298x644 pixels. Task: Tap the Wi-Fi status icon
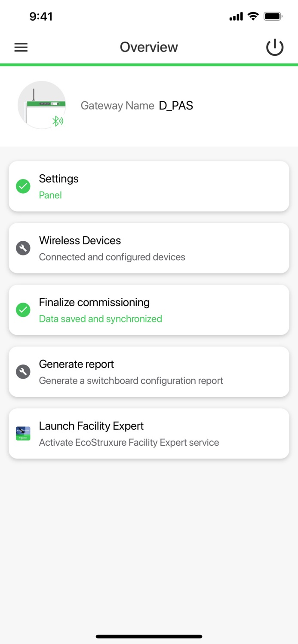click(253, 16)
